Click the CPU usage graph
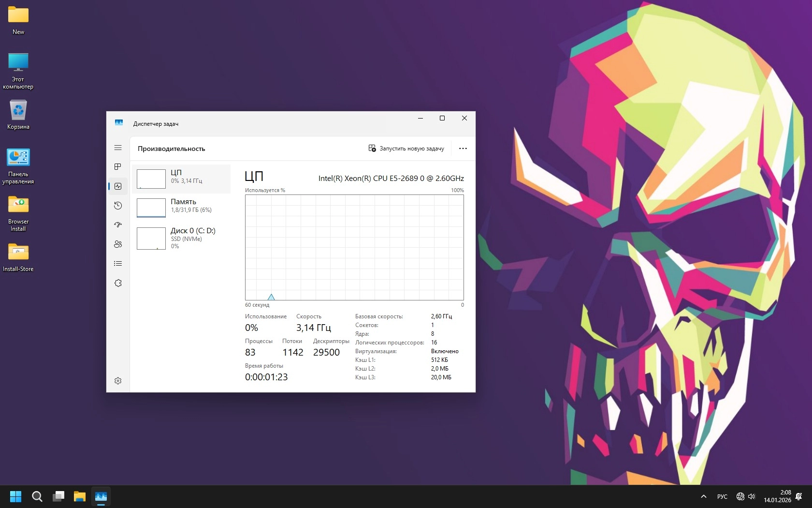The width and height of the screenshot is (812, 508). click(354, 247)
